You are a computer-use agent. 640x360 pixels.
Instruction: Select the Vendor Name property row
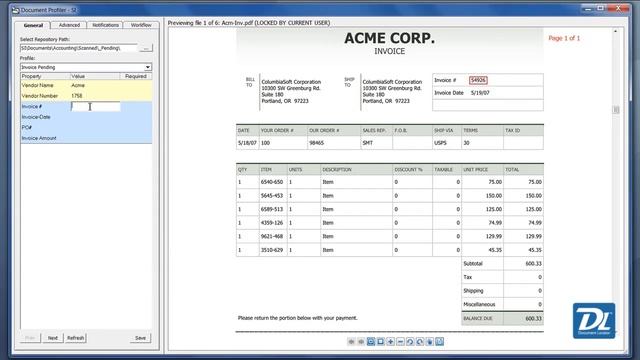click(86, 85)
